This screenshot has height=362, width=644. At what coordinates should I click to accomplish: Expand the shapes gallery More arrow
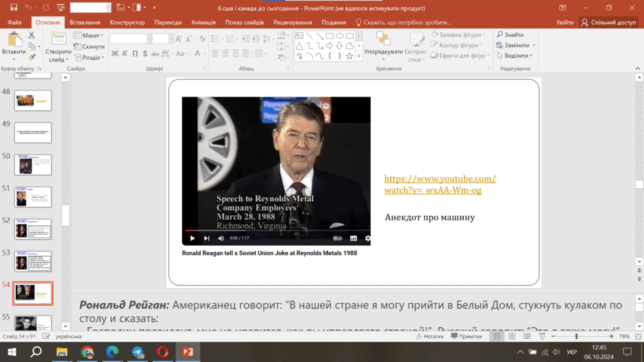tap(358, 57)
